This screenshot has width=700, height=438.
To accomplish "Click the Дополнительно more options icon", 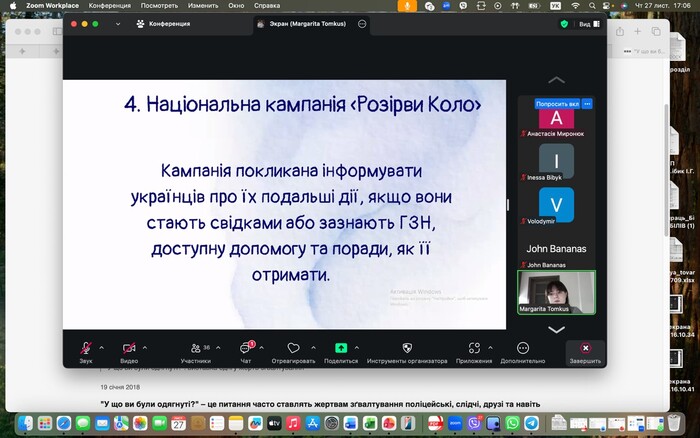I will coord(523,348).
